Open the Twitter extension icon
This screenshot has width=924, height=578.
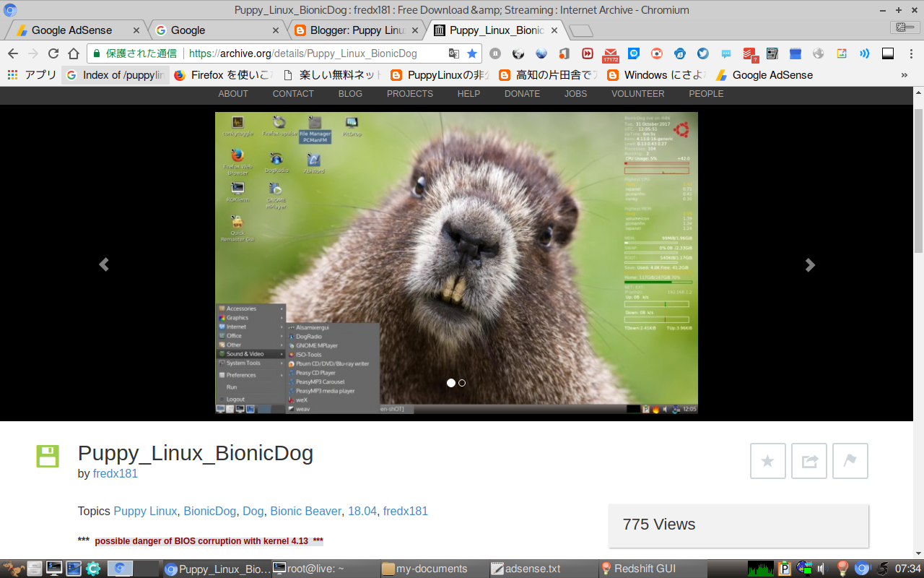tap(702, 53)
